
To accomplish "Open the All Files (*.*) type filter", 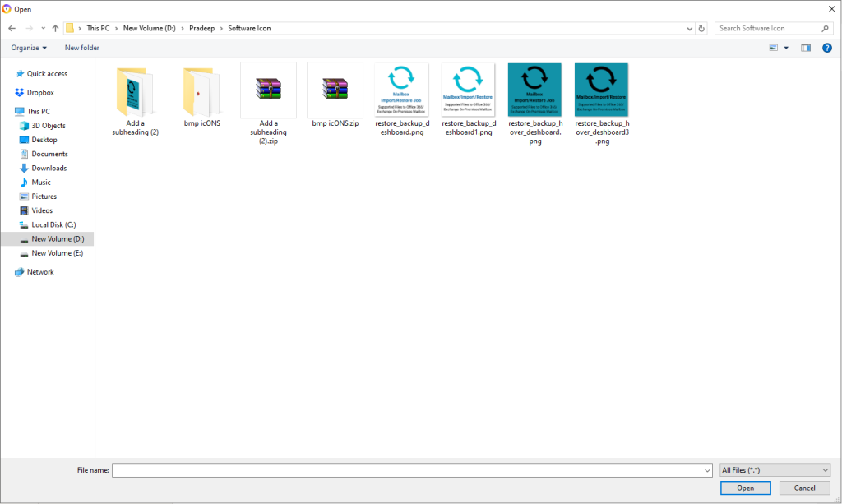I will [775, 470].
